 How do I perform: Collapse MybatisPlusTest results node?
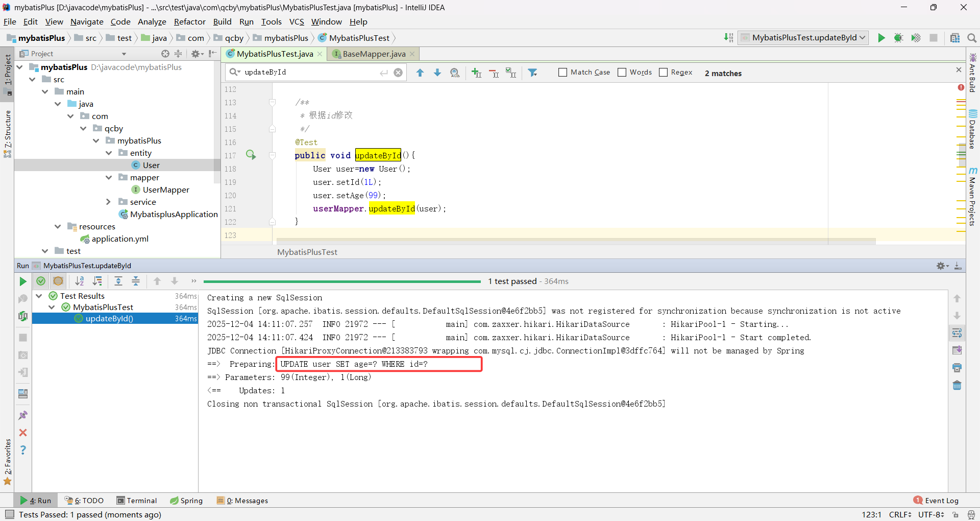(52, 307)
